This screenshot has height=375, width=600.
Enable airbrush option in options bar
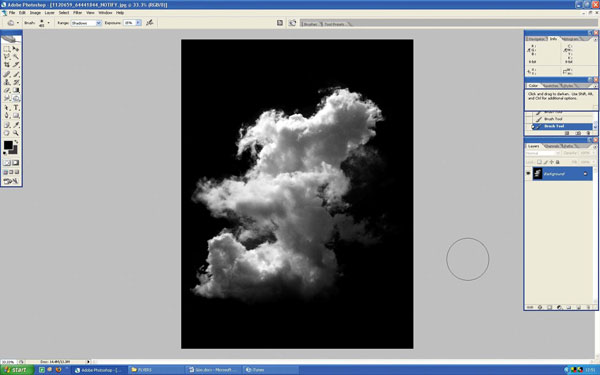pyautogui.click(x=150, y=23)
